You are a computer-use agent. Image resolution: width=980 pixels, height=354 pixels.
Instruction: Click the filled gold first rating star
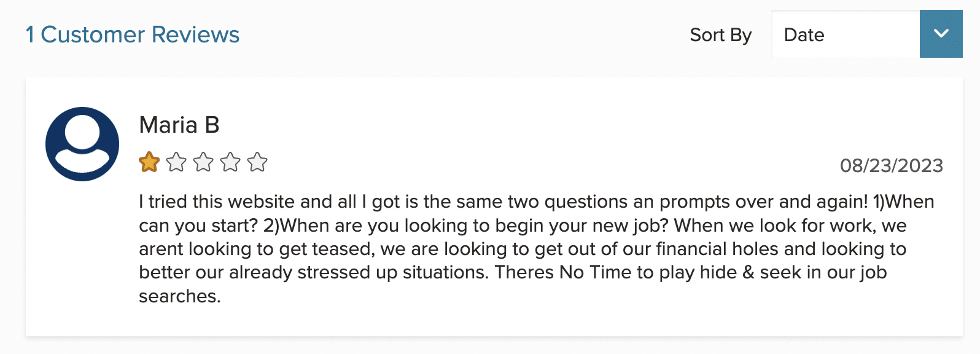[x=149, y=162]
